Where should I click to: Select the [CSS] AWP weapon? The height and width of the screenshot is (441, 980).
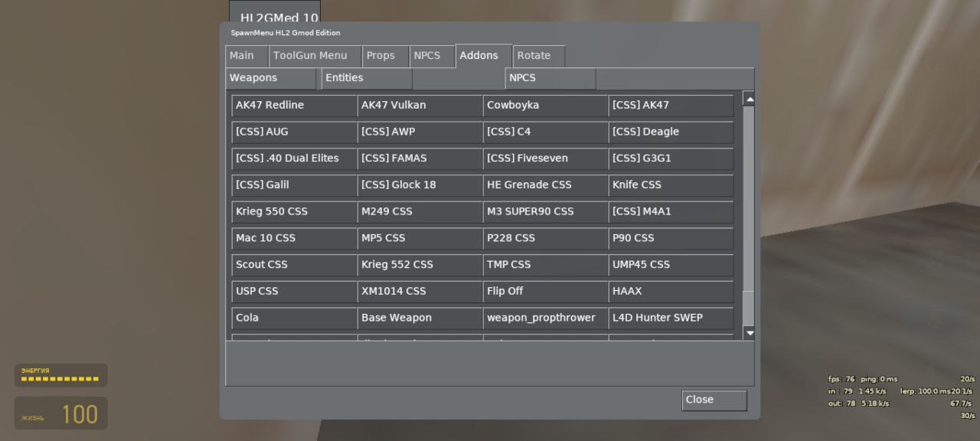point(420,132)
